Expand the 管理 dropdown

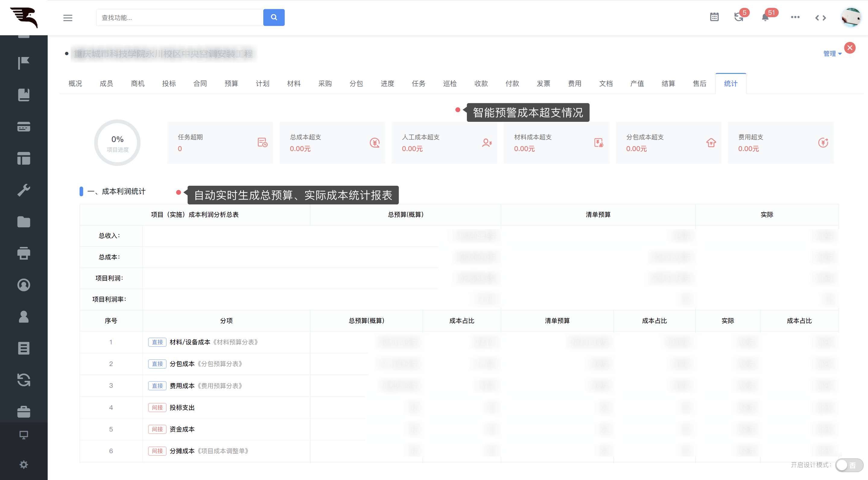coord(832,54)
